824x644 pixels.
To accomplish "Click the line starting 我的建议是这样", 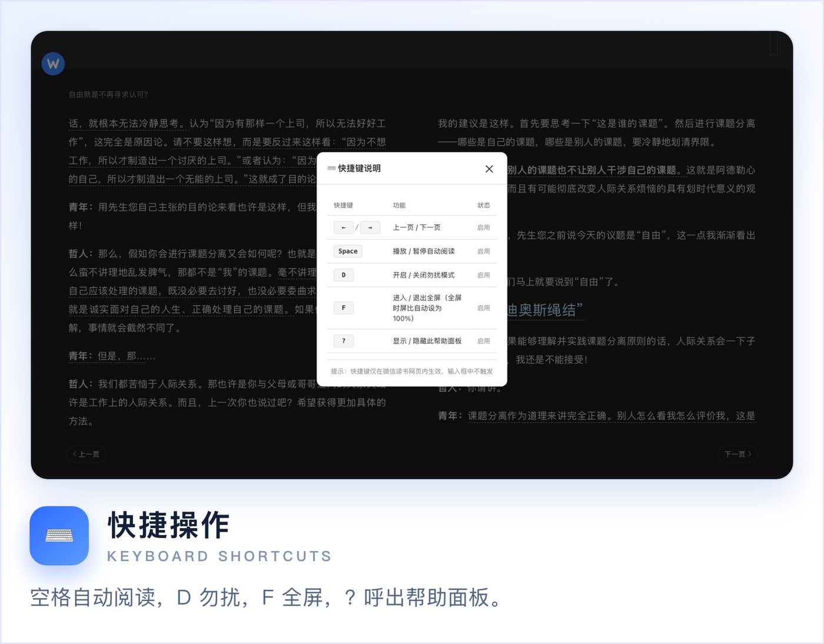I will click(596, 124).
